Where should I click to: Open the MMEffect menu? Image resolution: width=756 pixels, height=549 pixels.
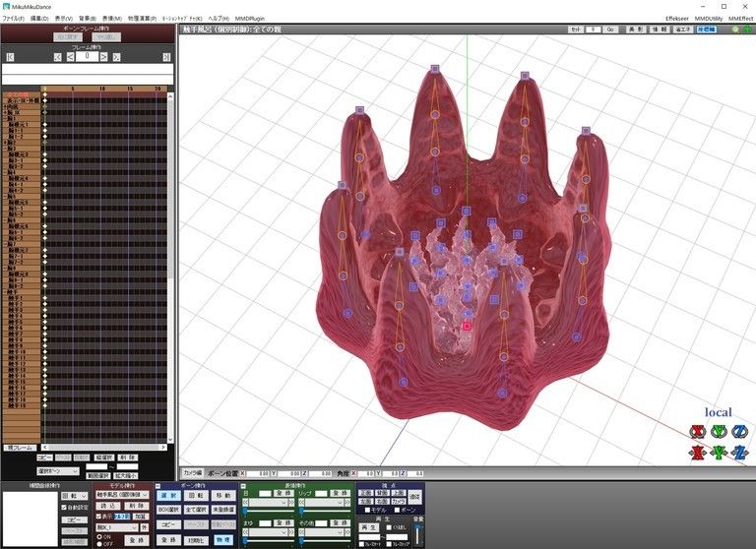[x=740, y=19]
